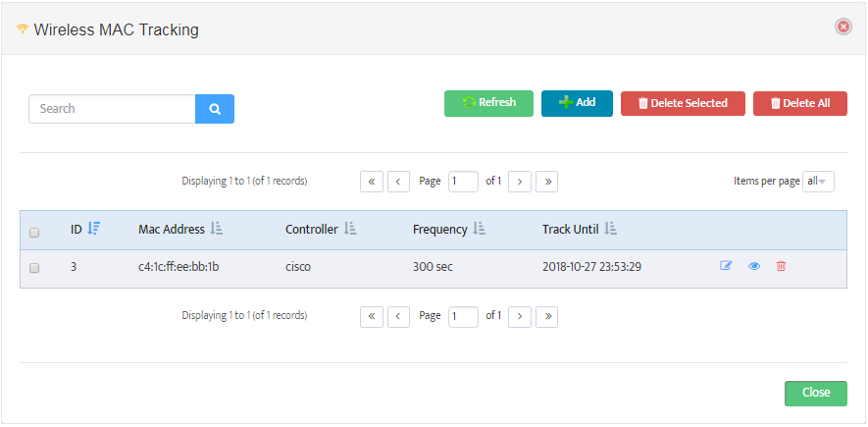Go to first page using bottom pagination
Viewport: 868px width, 427px height.
point(372,316)
